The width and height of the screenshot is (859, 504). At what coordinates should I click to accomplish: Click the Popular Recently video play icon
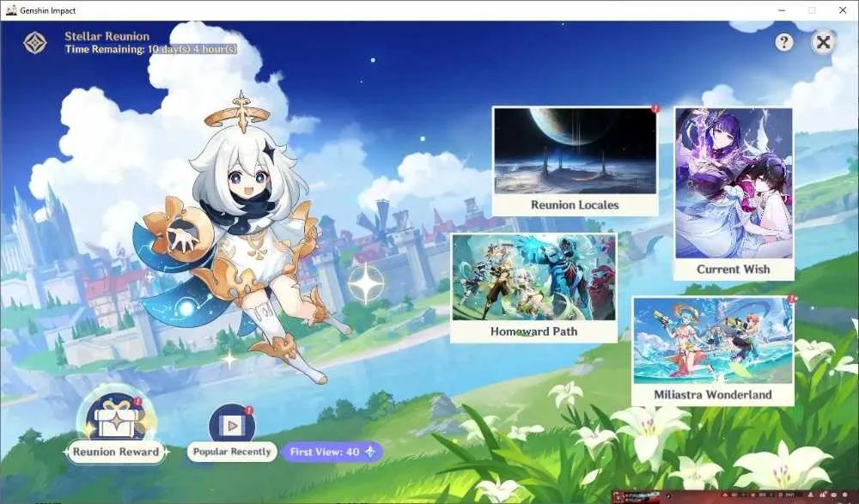232,423
